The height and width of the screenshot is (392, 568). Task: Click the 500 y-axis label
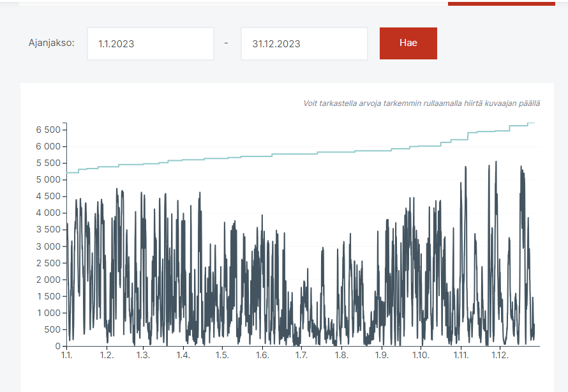point(52,329)
